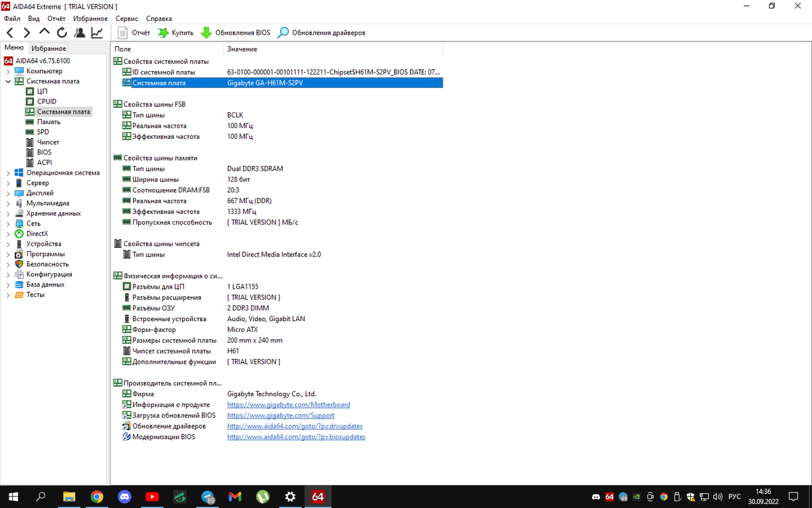Open the gigabyte.com/Support BIOS download link

click(281, 415)
